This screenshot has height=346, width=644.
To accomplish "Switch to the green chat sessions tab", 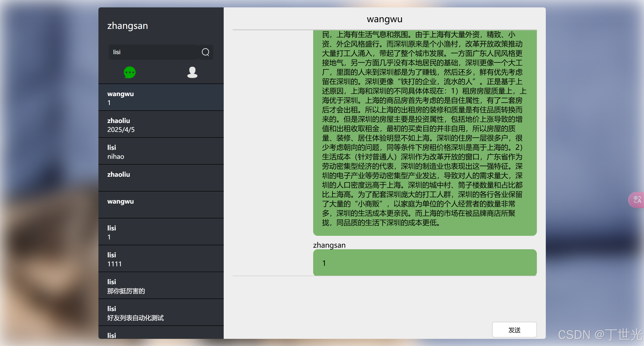I will tap(130, 72).
